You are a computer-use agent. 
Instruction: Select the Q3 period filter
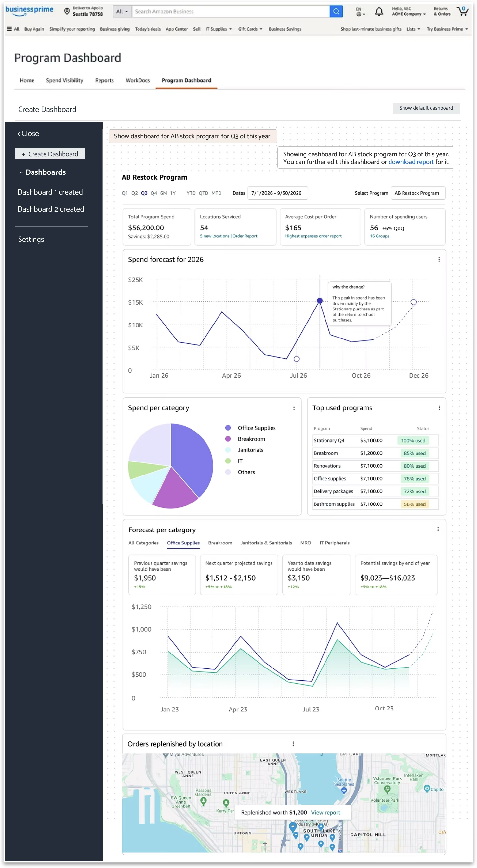point(144,193)
